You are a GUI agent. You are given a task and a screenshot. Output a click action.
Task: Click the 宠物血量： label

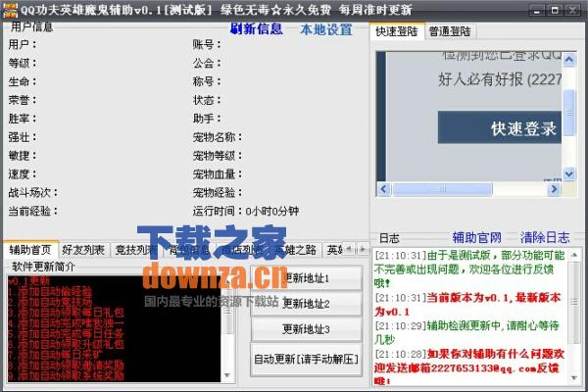218,174
